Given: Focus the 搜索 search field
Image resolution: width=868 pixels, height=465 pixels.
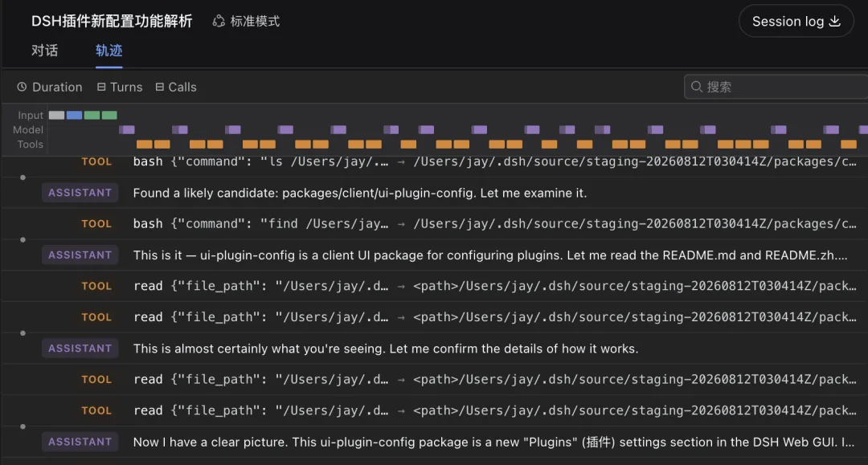Looking at the screenshot, I should [x=776, y=87].
